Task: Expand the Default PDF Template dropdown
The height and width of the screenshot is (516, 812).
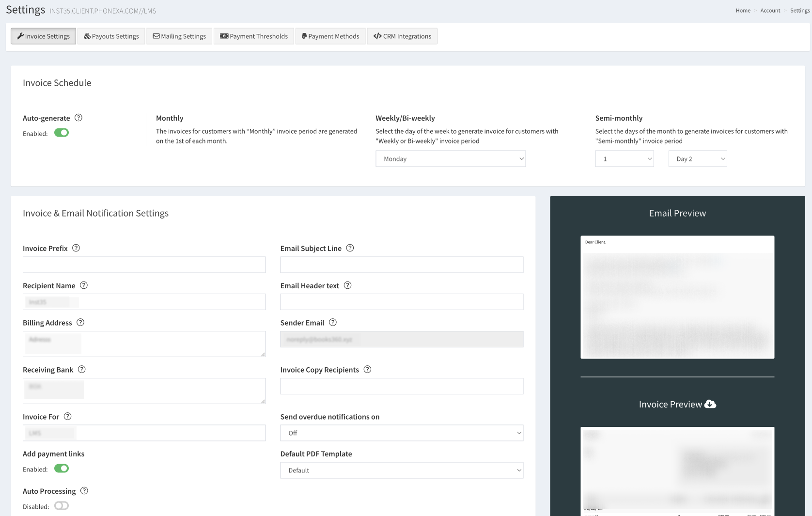Action: pos(402,470)
